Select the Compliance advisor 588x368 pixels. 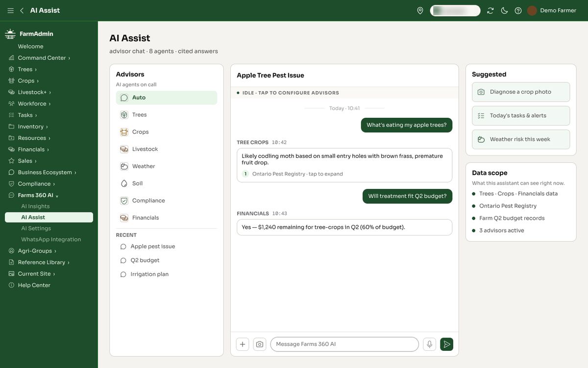click(167, 201)
